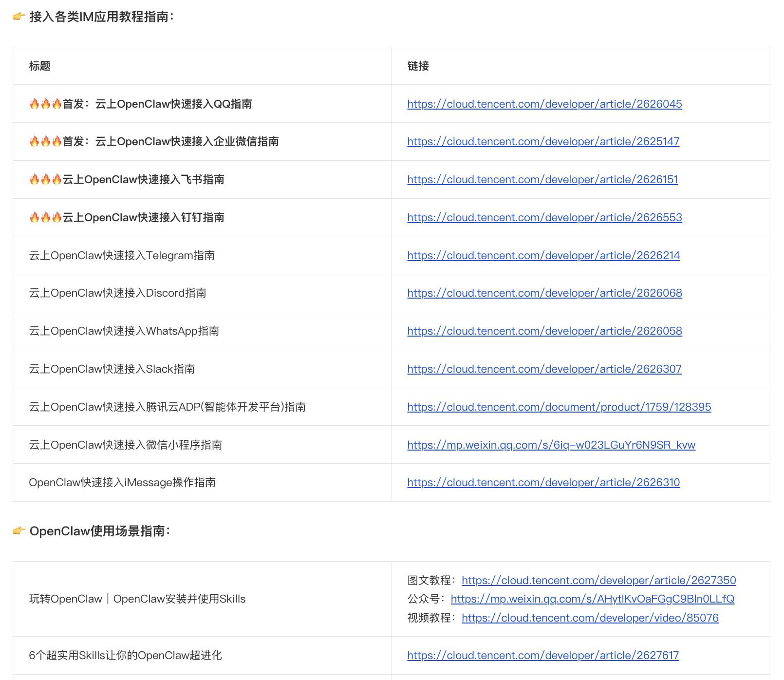The width and height of the screenshot is (784, 680).
Task: Open the 企业微信指南 tutorial link
Action: click(543, 142)
